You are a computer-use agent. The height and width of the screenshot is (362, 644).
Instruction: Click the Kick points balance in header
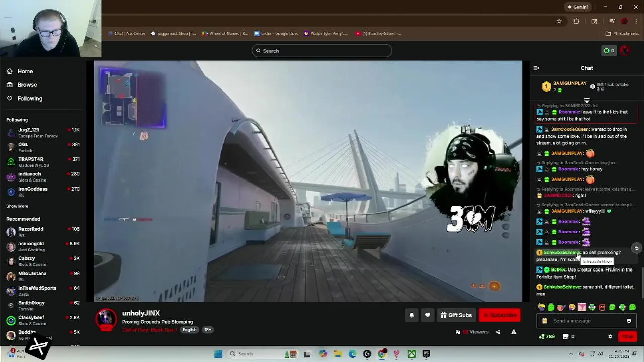(609, 51)
